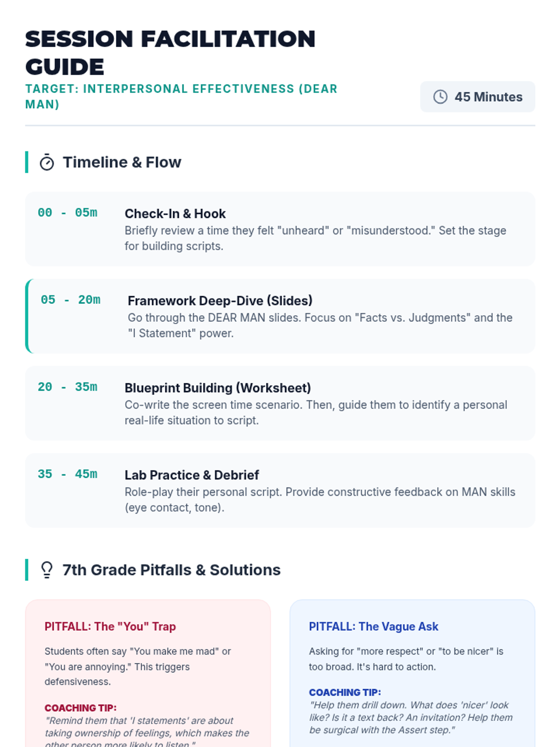
Task: Select the 35 - 45m time marker
Action: click(x=68, y=474)
